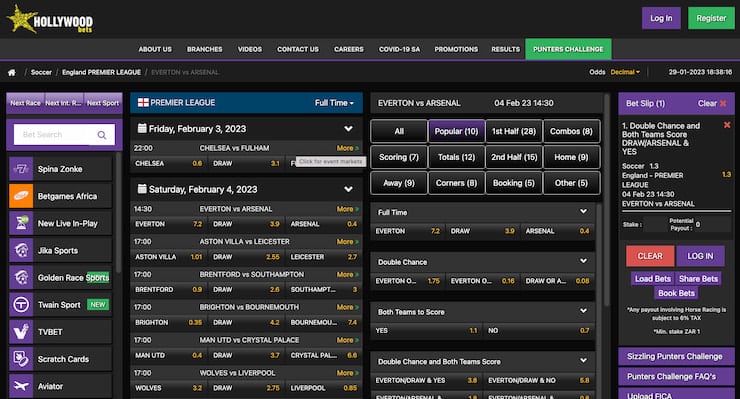Click the Share Bets button
The width and height of the screenshot is (740, 399).
[x=698, y=279]
